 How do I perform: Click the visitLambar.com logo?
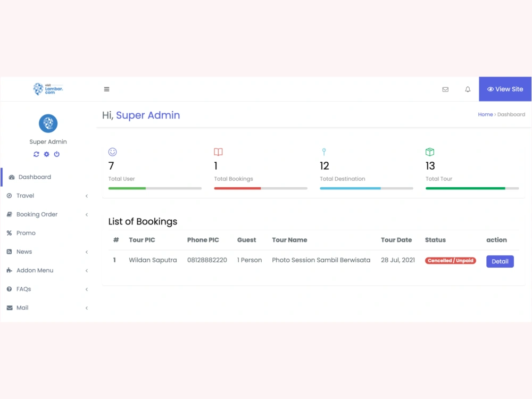tap(48, 89)
